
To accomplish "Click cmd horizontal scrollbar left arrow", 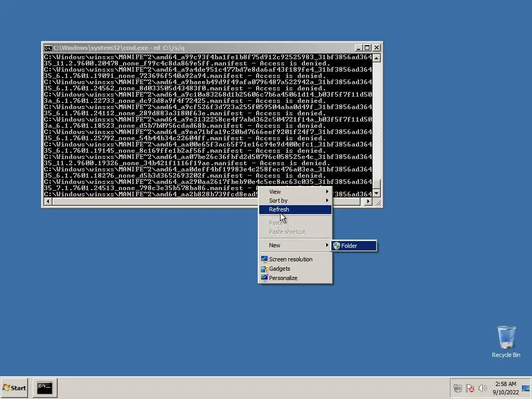I will 48,202.
